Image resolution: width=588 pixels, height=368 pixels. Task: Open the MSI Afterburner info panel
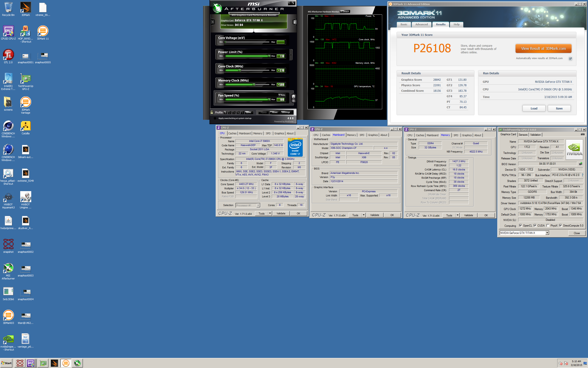pyautogui.click(x=294, y=22)
